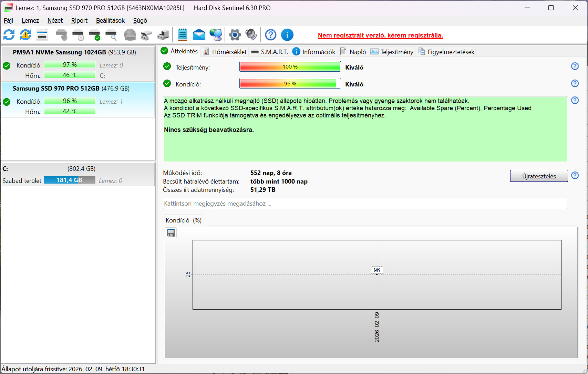
Task: Click the 96 data point on the chart
Action: pos(377,274)
